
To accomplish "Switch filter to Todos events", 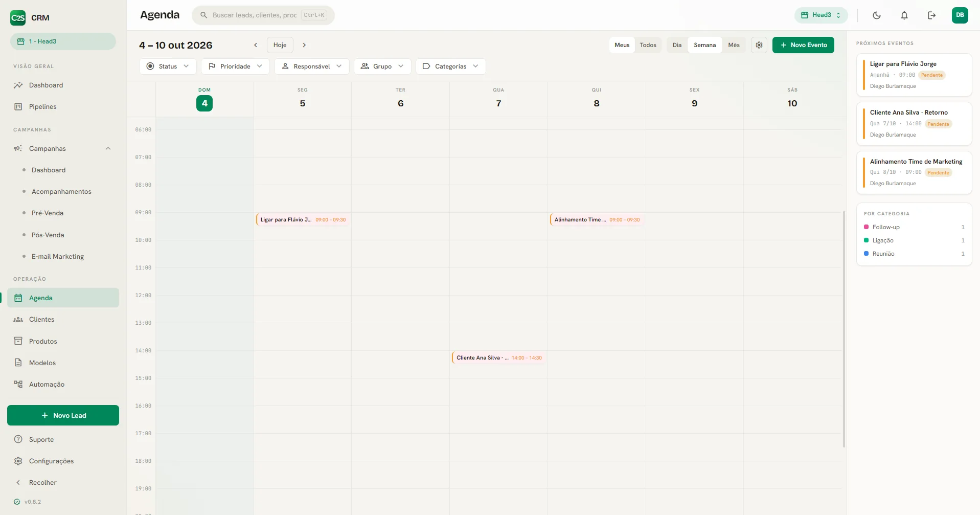I will coord(648,45).
